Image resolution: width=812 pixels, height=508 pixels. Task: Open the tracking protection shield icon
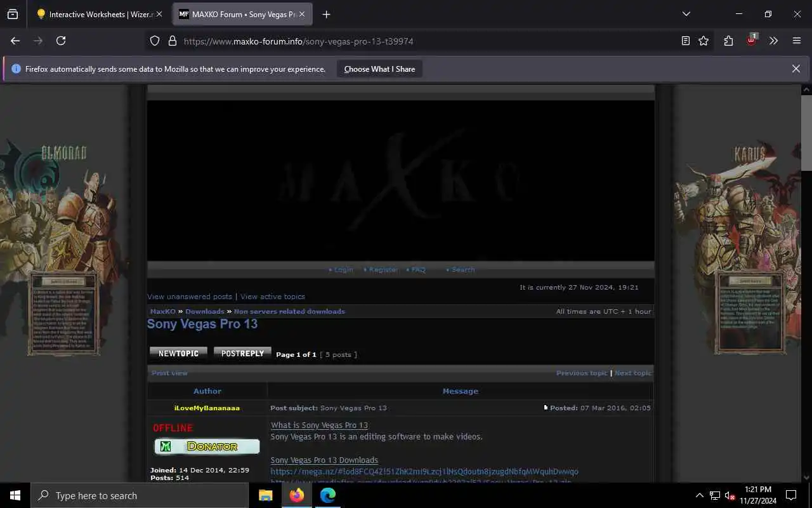pos(155,41)
